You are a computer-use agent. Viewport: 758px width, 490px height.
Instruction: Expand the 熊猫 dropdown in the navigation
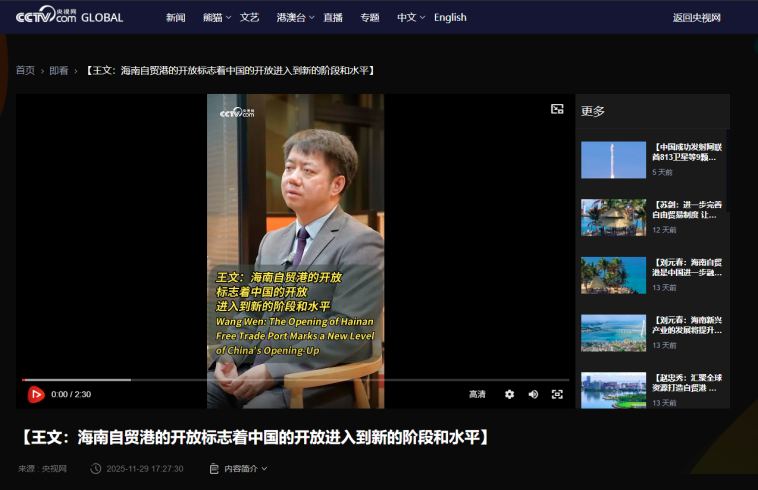217,17
